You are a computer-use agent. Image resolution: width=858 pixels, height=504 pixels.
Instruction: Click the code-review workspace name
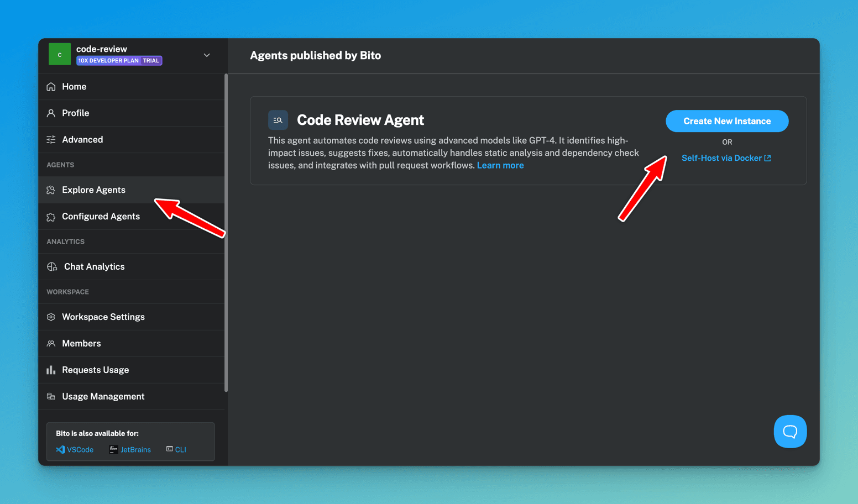pyautogui.click(x=102, y=49)
